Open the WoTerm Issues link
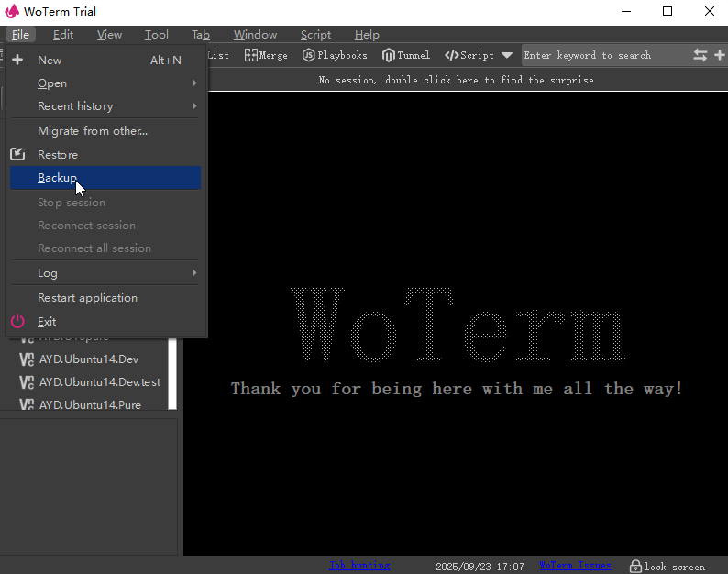 (575, 566)
